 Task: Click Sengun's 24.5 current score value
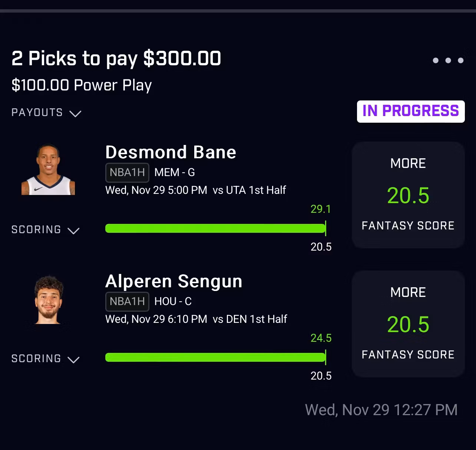[321, 338]
